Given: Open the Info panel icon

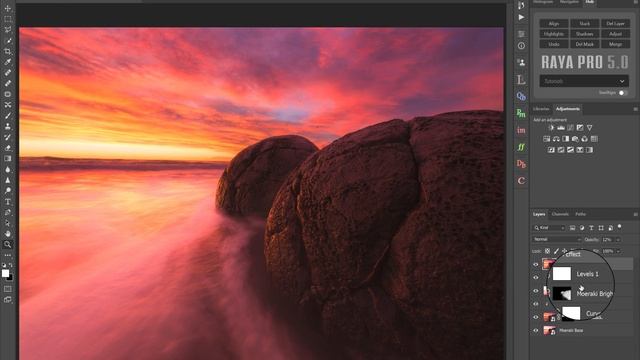Looking at the screenshot, I should pos(521,46).
